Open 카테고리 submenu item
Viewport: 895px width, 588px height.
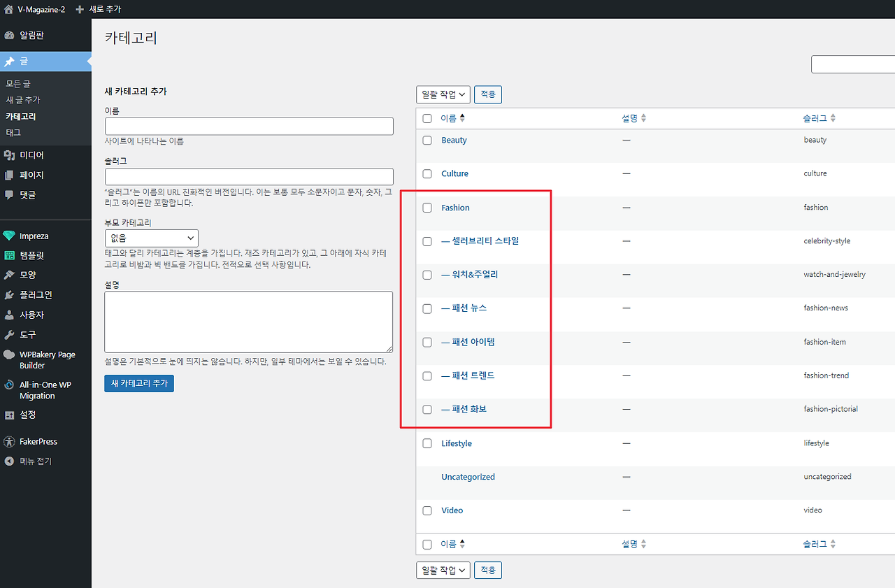click(20, 117)
